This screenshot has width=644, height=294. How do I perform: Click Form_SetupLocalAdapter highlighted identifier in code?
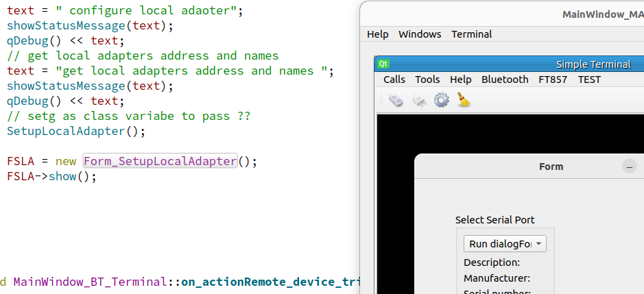coord(160,161)
